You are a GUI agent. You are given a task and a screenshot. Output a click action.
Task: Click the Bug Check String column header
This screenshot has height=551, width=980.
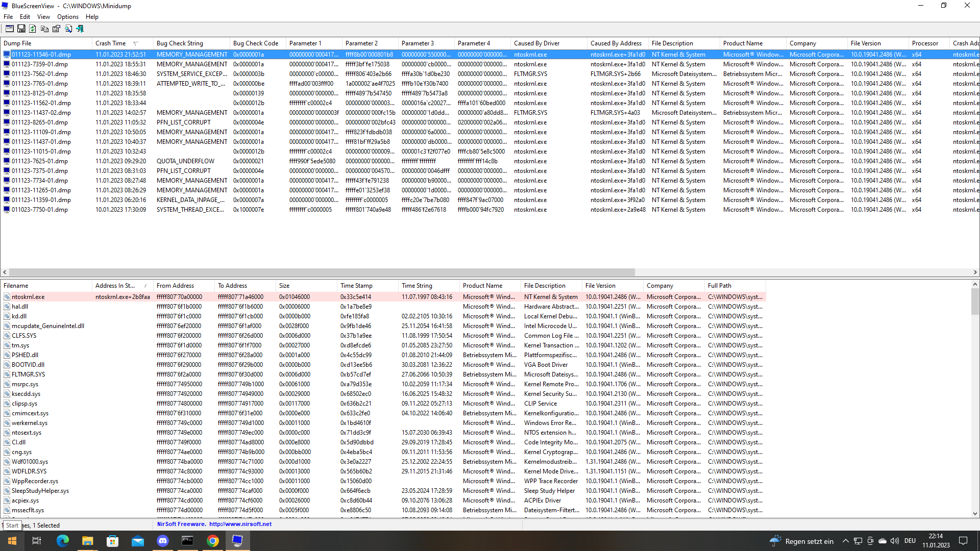tap(180, 43)
